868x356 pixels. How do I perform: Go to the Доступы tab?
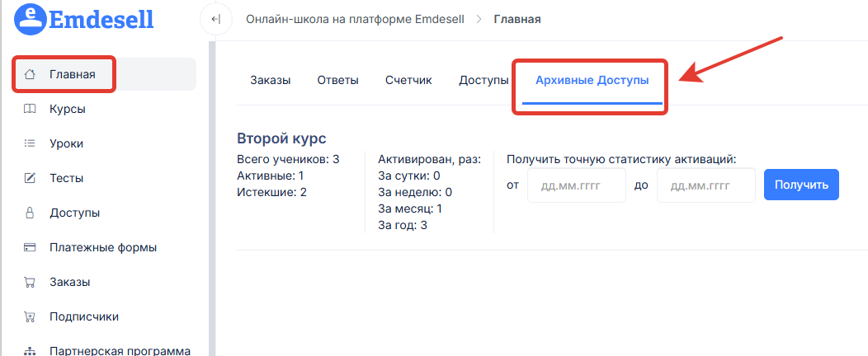(484, 81)
